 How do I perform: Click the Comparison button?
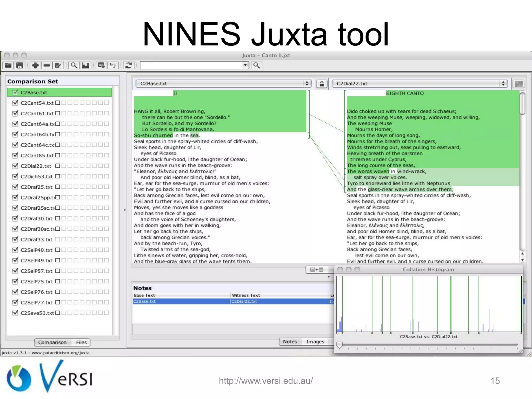pyautogui.click(x=52, y=342)
